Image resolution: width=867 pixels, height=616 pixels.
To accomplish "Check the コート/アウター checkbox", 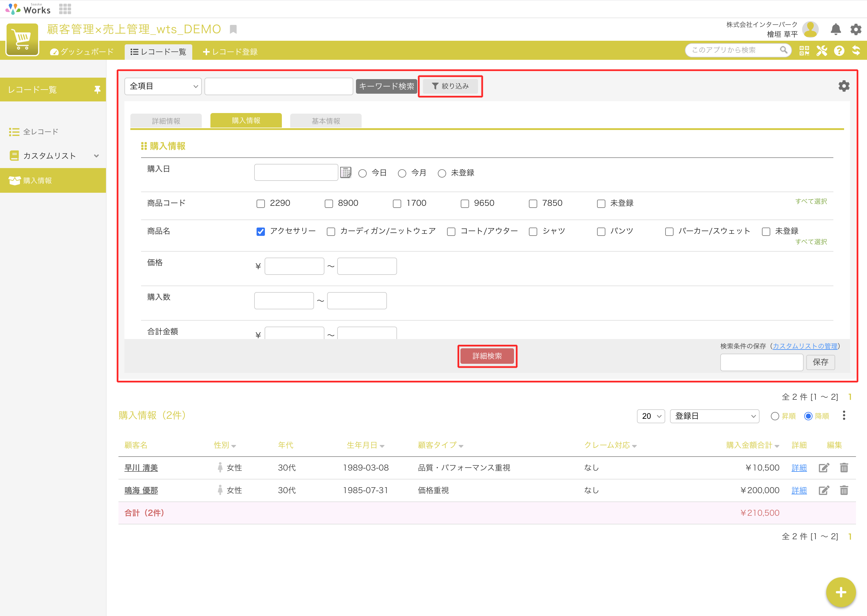I will pyautogui.click(x=451, y=231).
